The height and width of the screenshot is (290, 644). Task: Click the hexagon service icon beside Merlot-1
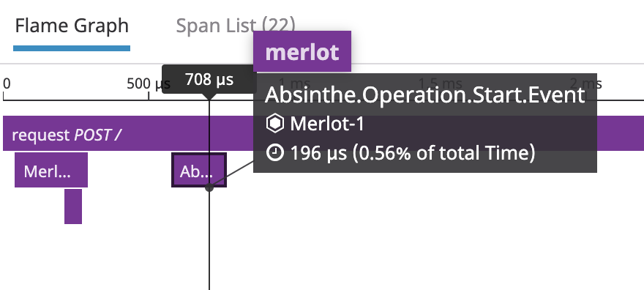point(274,123)
